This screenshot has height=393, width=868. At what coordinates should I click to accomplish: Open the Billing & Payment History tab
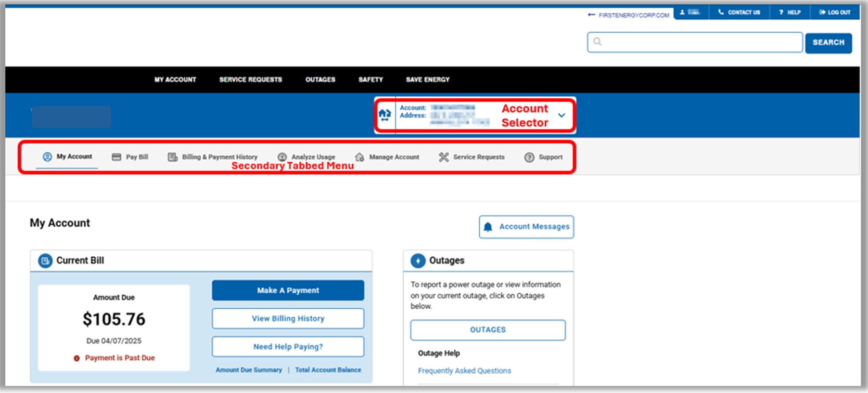[x=219, y=157]
